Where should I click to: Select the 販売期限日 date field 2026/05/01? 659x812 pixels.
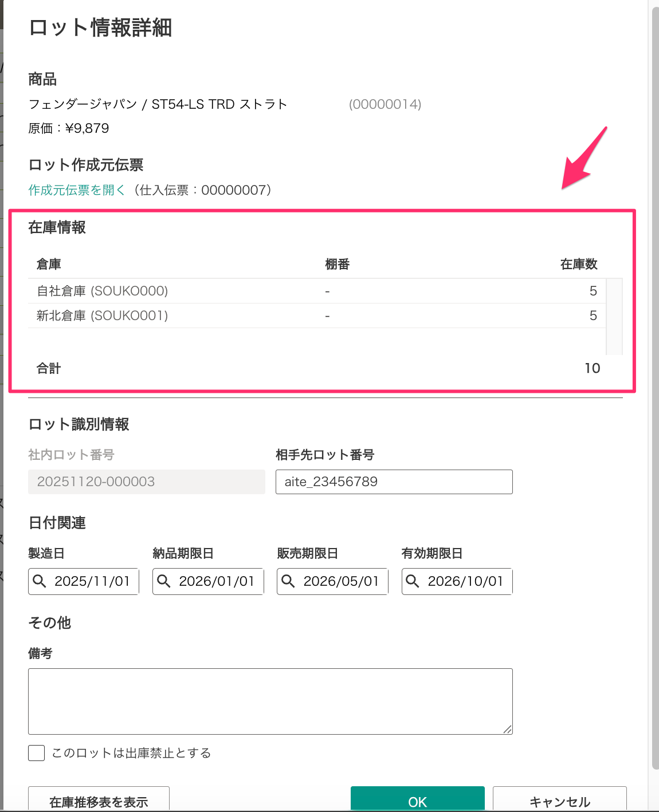click(x=332, y=581)
